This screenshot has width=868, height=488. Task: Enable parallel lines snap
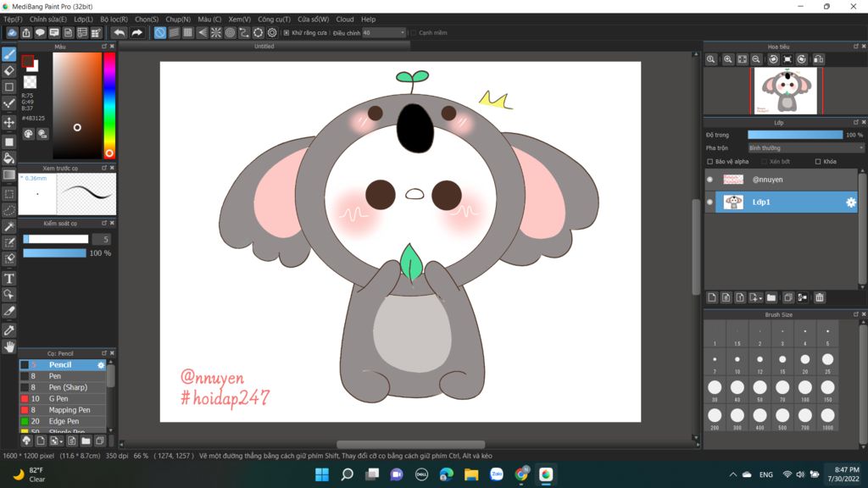click(174, 33)
